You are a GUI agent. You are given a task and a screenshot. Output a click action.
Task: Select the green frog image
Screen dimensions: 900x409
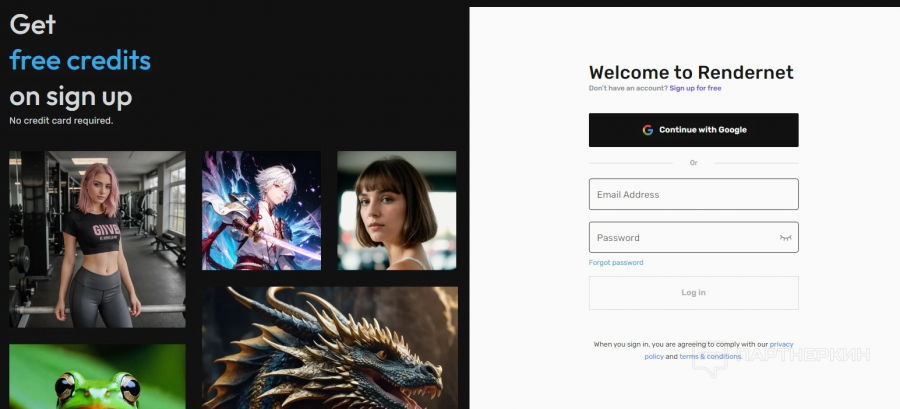click(97, 376)
